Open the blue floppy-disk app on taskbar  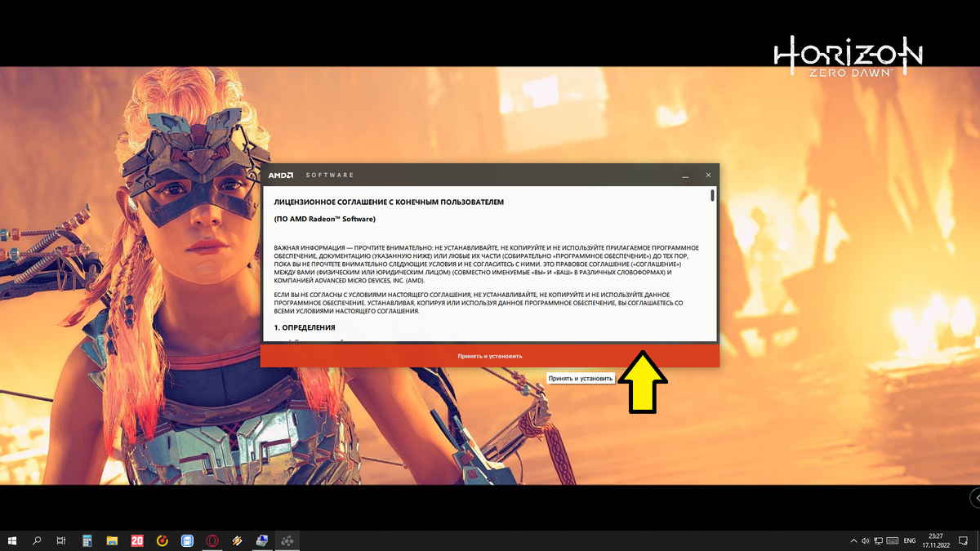(x=187, y=540)
